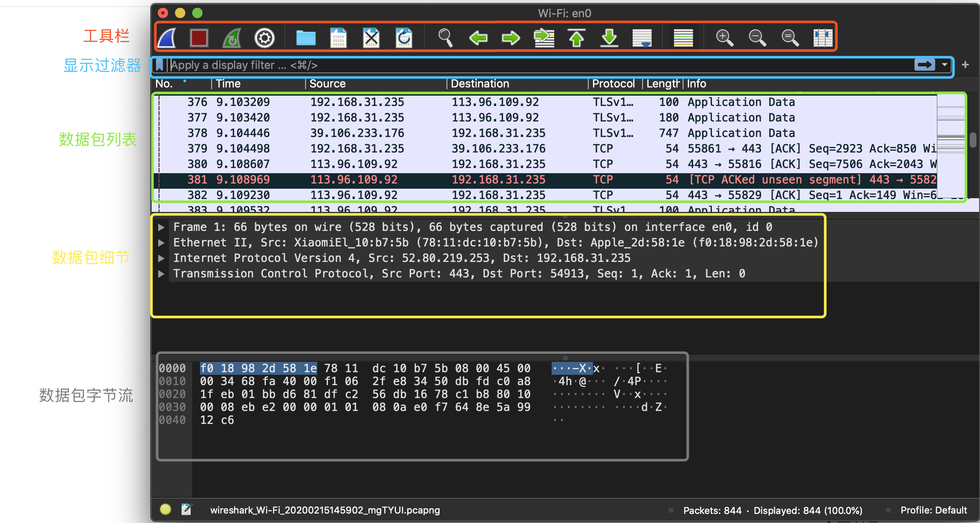Toggle packet list colorize rules
Image resolution: width=980 pixels, height=523 pixels.
coord(684,38)
